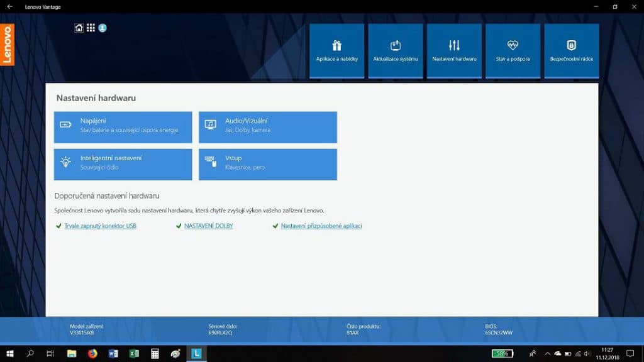Open the Windows Start menu
Screen dimensions: 644x362
tap(10, 353)
